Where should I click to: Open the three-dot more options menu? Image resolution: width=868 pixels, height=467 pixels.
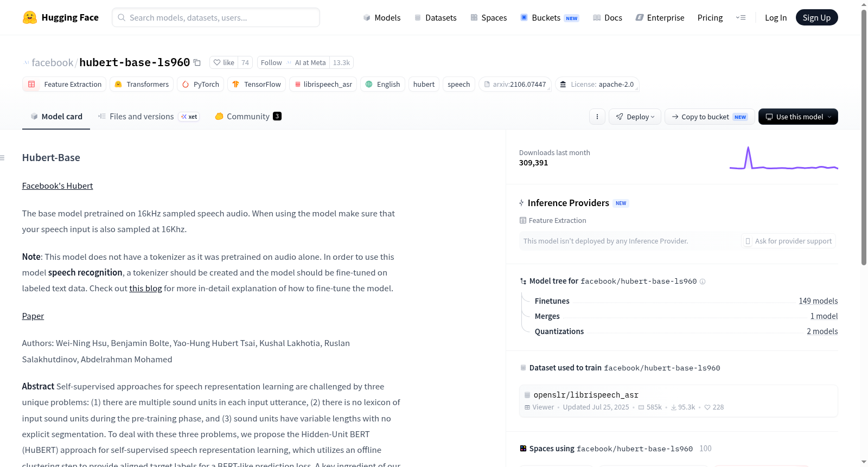click(x=597, y=117)
